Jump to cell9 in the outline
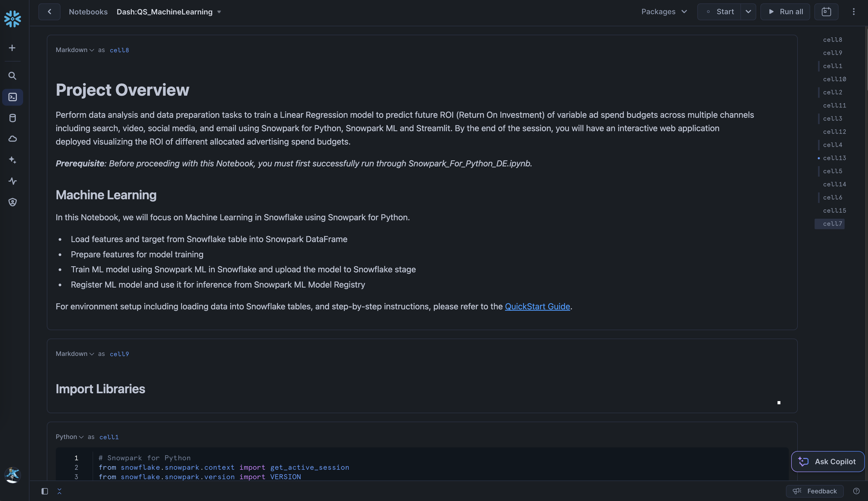The image size is (868, 501). point(832,53)
